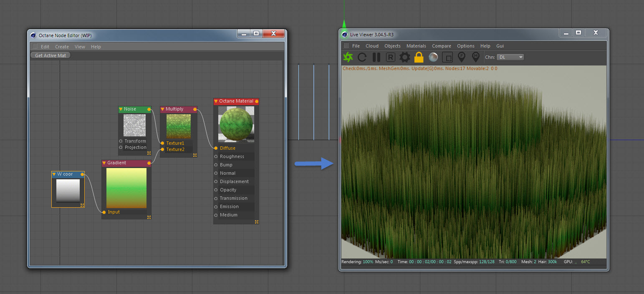
Task: Click the Gradient node color ramp
Action: click(126, 188)
